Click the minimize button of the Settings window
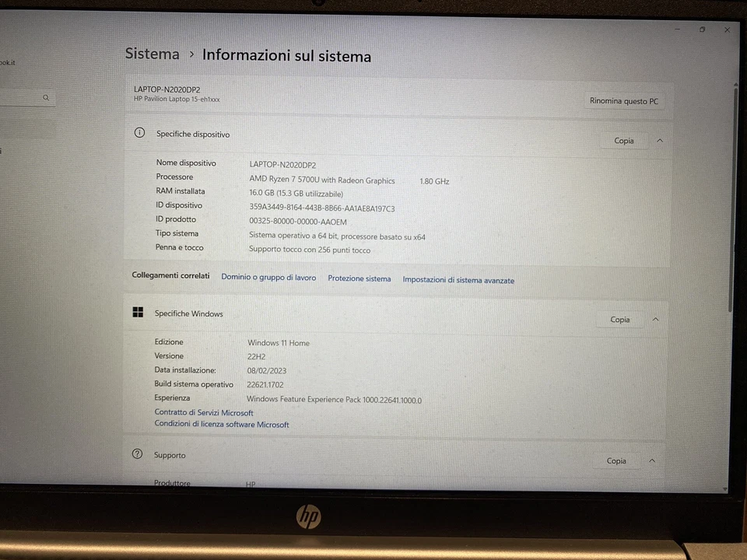This screenshot has width=747, height=560. [x=676, y=30]
